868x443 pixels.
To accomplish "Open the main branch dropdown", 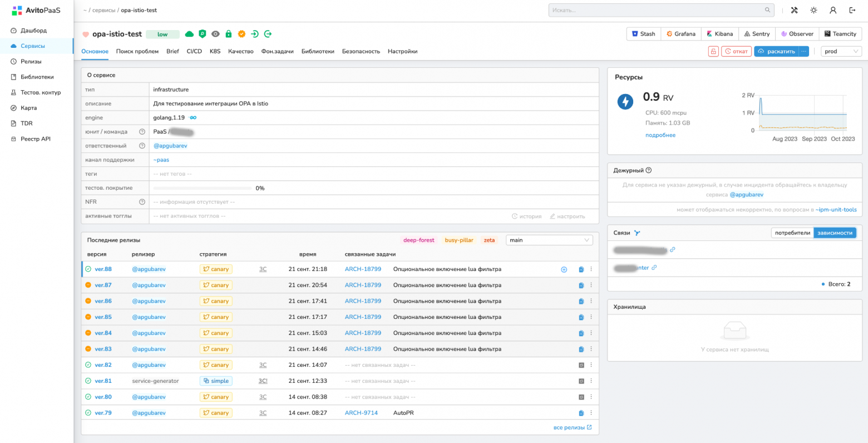I will click(549, 240).
